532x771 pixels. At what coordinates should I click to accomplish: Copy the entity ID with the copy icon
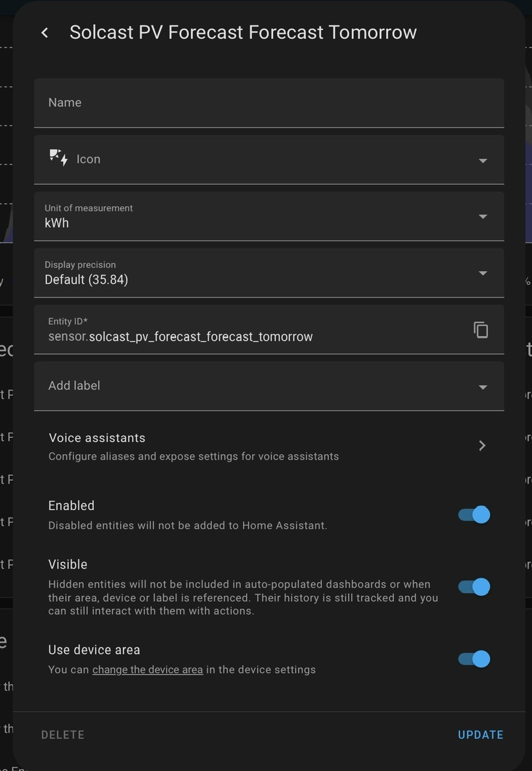point(481,329)
